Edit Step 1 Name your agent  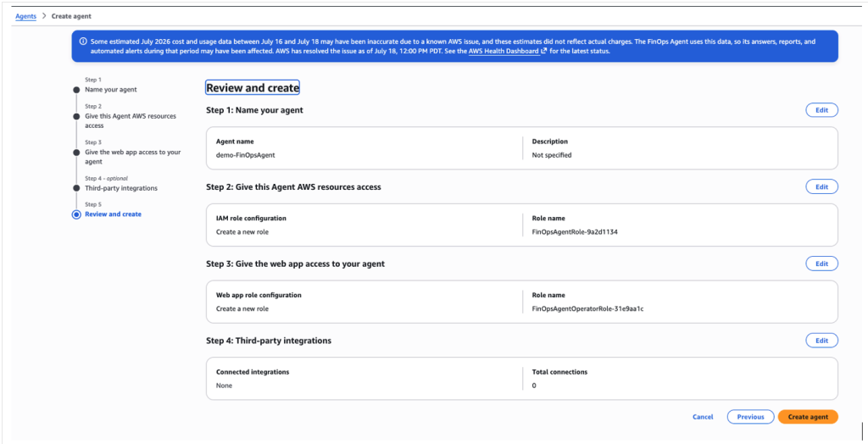coord(821,110)
